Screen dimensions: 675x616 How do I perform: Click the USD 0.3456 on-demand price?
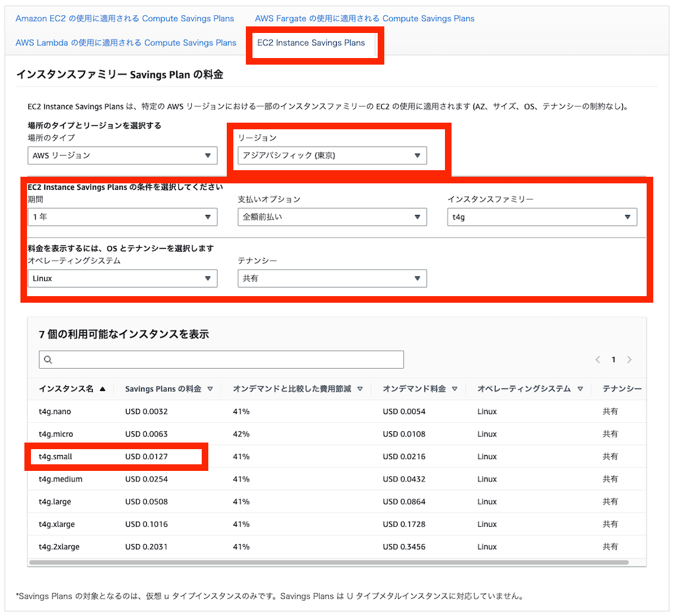(x=404, y=547)
